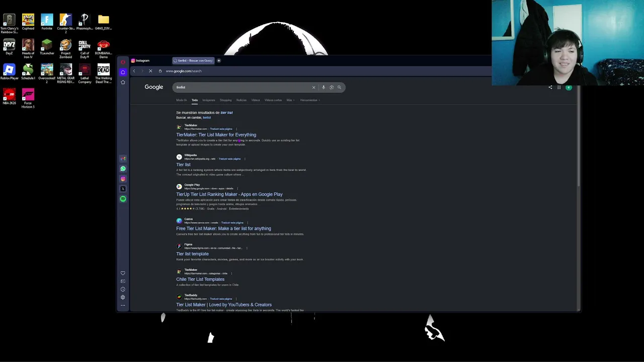Open browsing history clock icon in sidebar
The height and width of the screenshot is (362, 644).
[123, 290]
